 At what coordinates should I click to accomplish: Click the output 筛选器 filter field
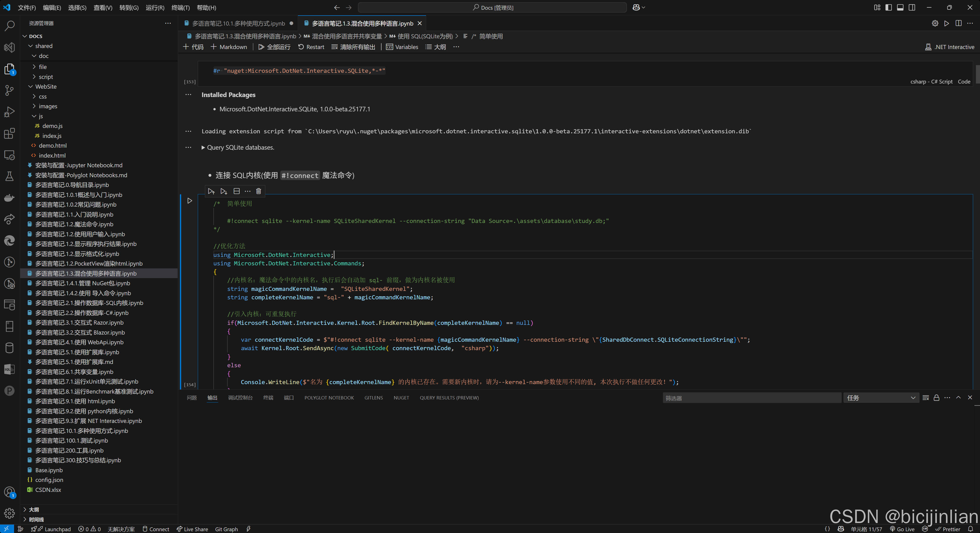point(751,398)
